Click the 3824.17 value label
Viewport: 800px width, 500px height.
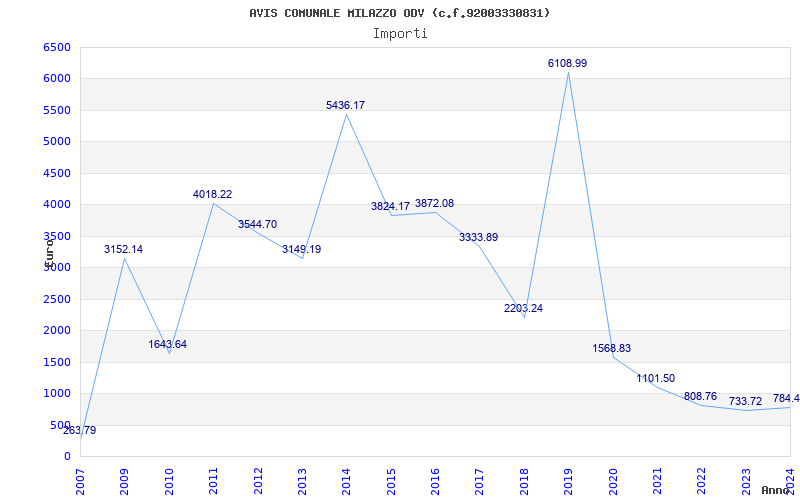click(x=390, y=207)
